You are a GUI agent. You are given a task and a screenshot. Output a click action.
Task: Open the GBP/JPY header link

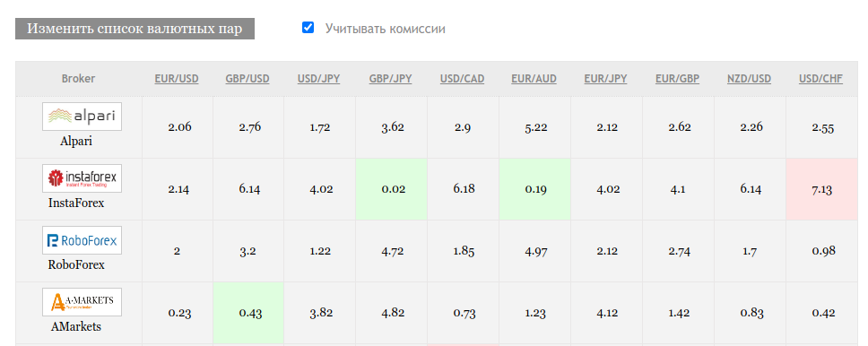pyautogui.click(x=391, y=79)
